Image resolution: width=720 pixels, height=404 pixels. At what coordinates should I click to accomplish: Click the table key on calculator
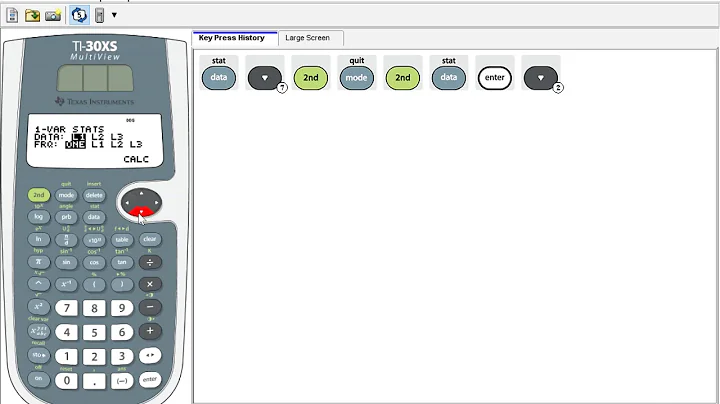click(122, 239)
